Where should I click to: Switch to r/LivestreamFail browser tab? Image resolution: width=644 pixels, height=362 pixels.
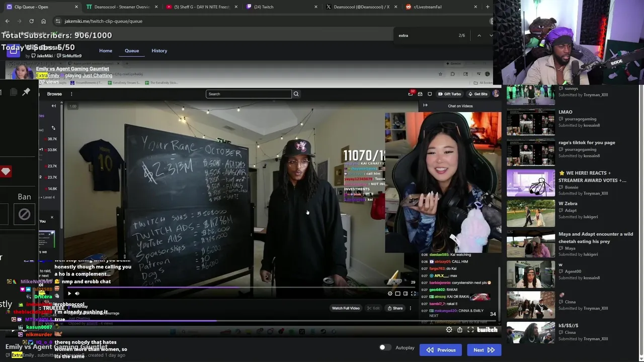tap(442, 7)
